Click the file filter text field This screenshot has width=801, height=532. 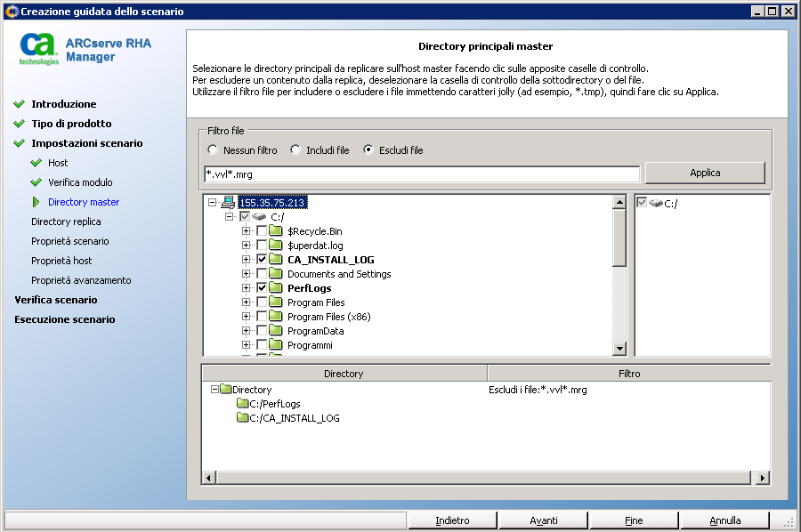click(422, 173)
